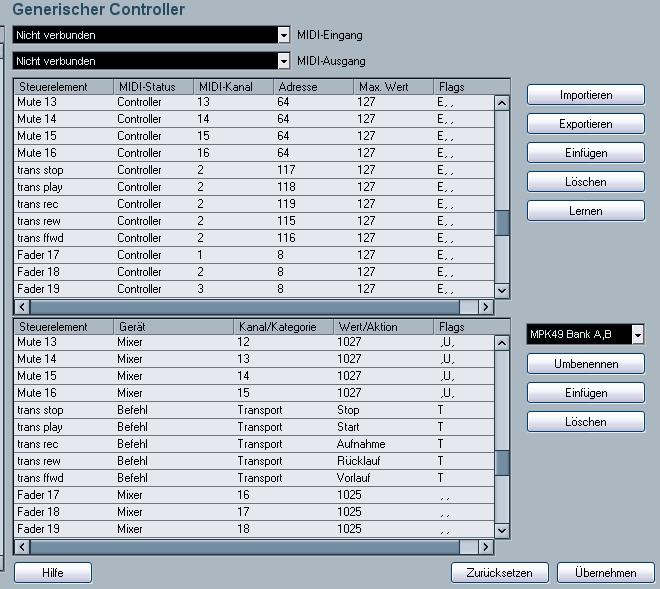Click the Lernen button
This screenshot has height=589, width=660.
pyautogui.click(x=585, y=211)
